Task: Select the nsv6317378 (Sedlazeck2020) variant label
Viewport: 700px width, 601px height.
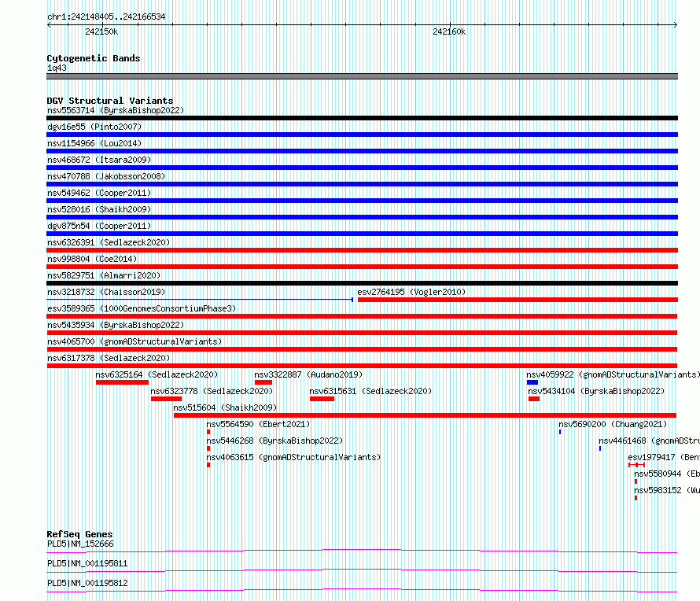Action: pyautogui.click(x=109, y=358)
